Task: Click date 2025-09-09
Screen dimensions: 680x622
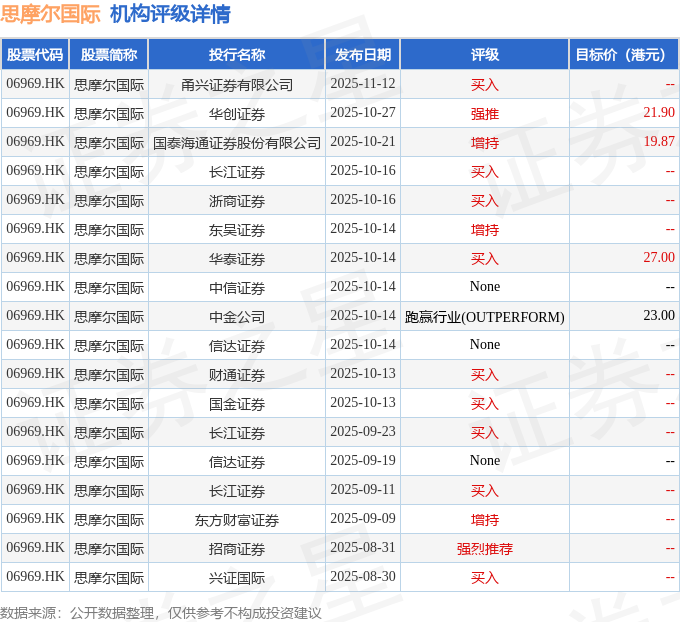Action: click(363, 518)
